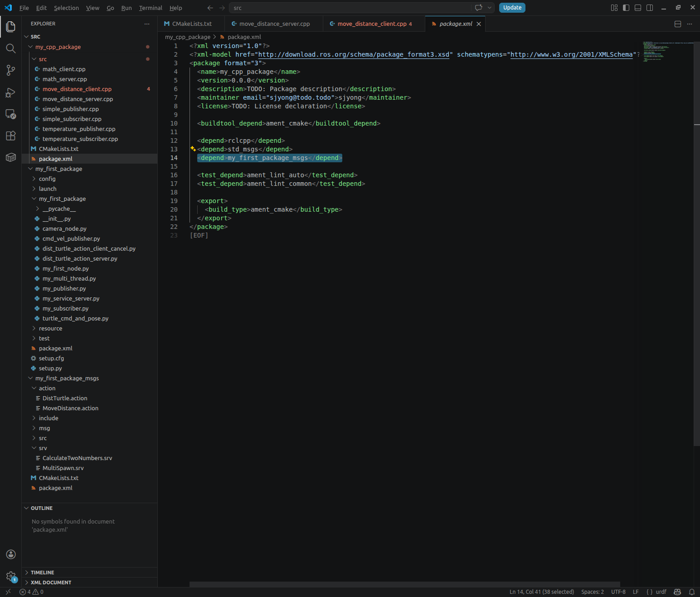Screen dimensions: 700x597
Task: Open the Terminal menu
Action: coord(151,8)
